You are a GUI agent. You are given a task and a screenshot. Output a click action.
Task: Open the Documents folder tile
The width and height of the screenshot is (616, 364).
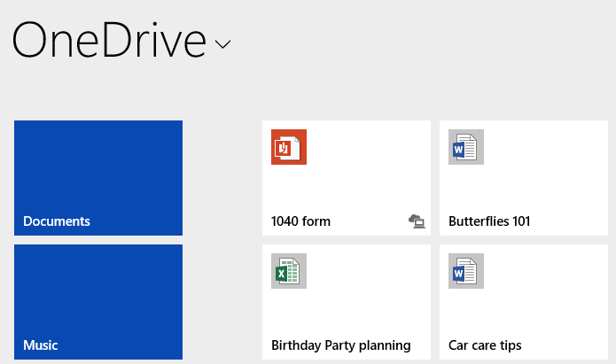(x=98, y=168)
